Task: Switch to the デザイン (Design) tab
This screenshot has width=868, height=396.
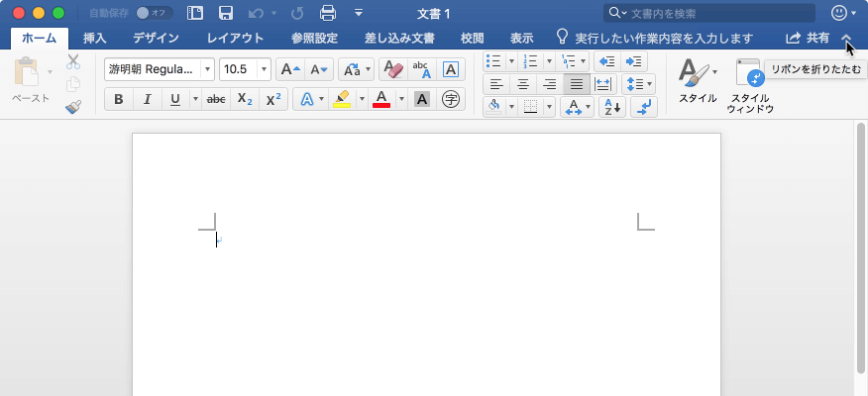Action: click(x=157, y=39)
